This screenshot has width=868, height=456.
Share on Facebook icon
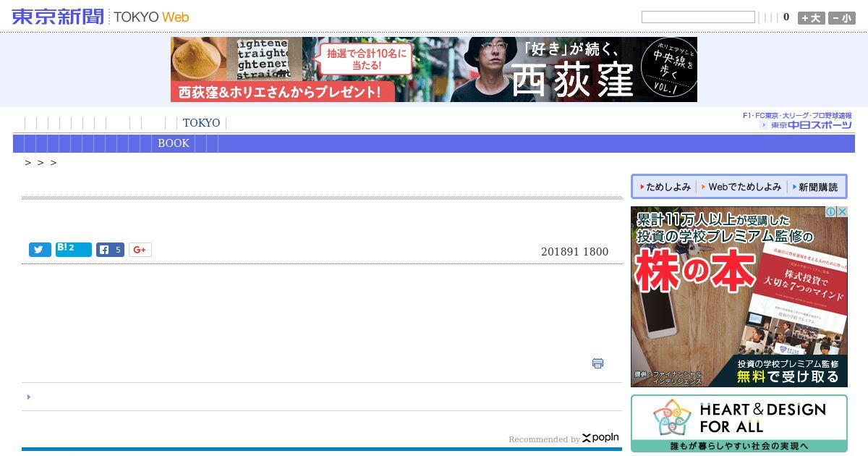(110, 250)
